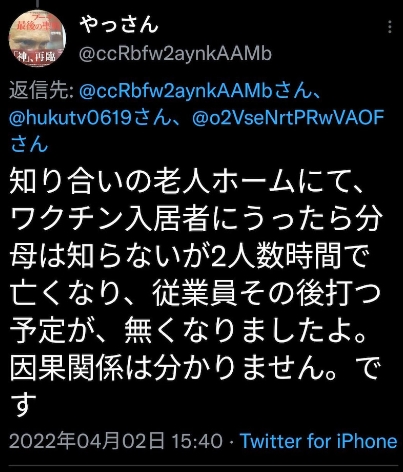Select the tweet line starting ワクチン入居者
Screen dimensions: 403x472
coord(196,219)
